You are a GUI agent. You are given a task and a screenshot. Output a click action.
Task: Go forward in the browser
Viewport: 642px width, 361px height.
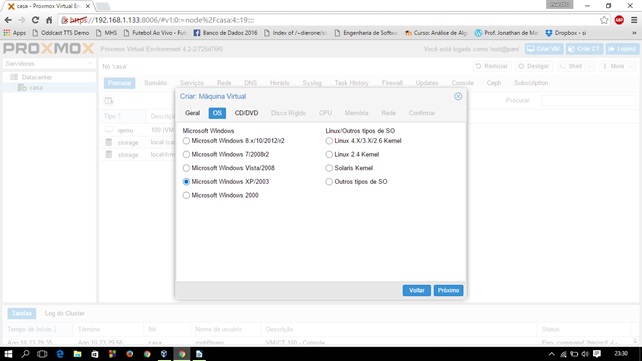point(22,20)
